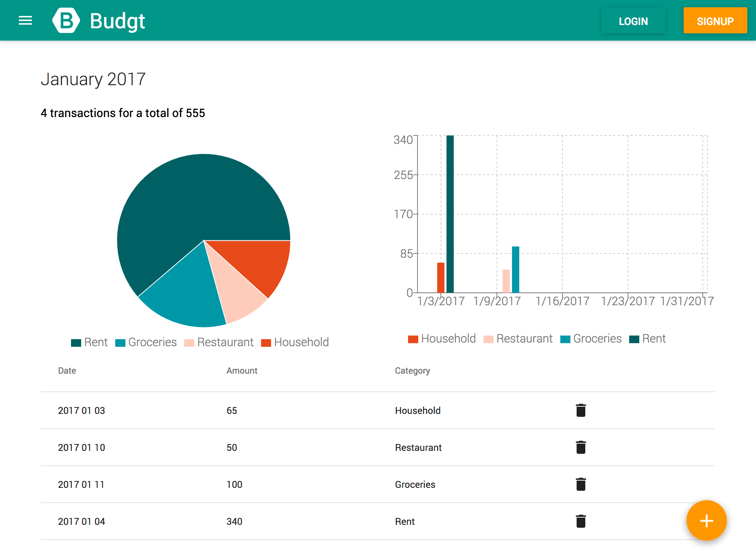Click the tall Rent bar in chart
The image size is (756, 556).
pos(450,214)
